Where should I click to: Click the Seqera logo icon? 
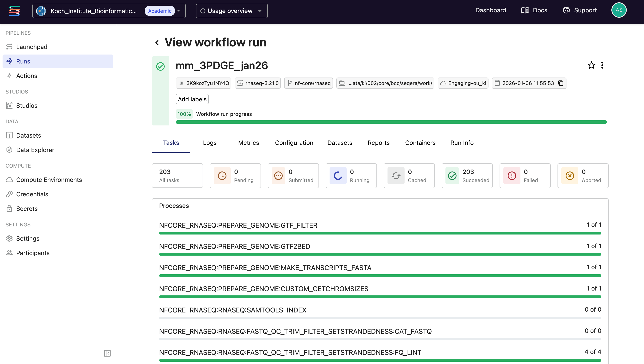(x=14, y=11)
